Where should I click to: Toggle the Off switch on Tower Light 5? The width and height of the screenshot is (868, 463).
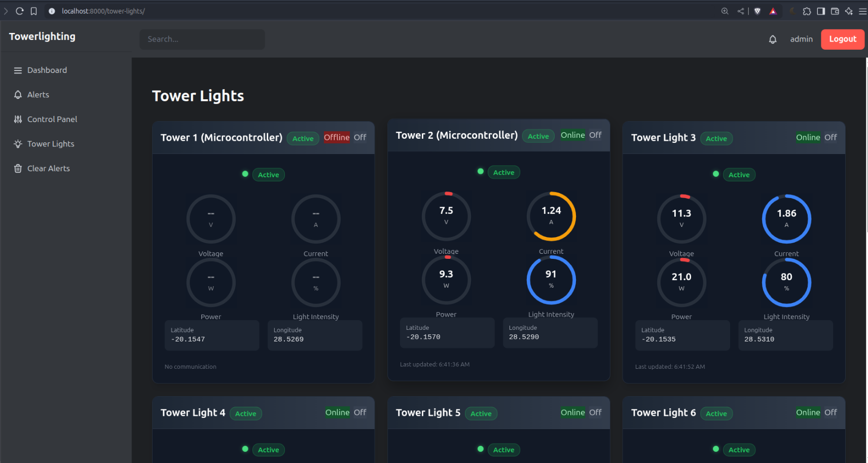click(x=595, y=412)
